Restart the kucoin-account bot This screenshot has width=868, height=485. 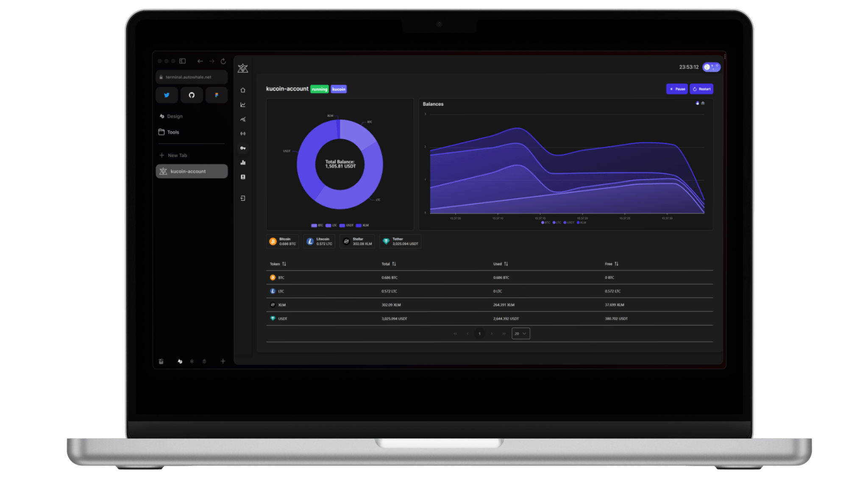coord(701,89)
